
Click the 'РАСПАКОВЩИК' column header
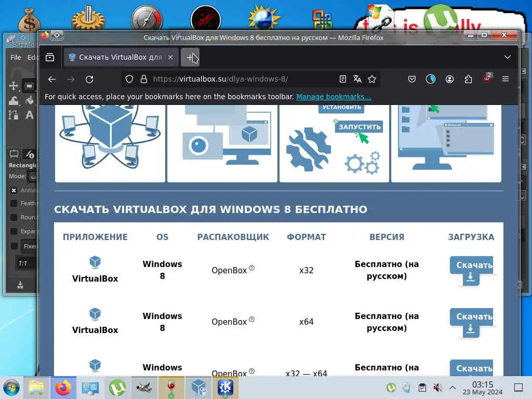coord(233,237)
